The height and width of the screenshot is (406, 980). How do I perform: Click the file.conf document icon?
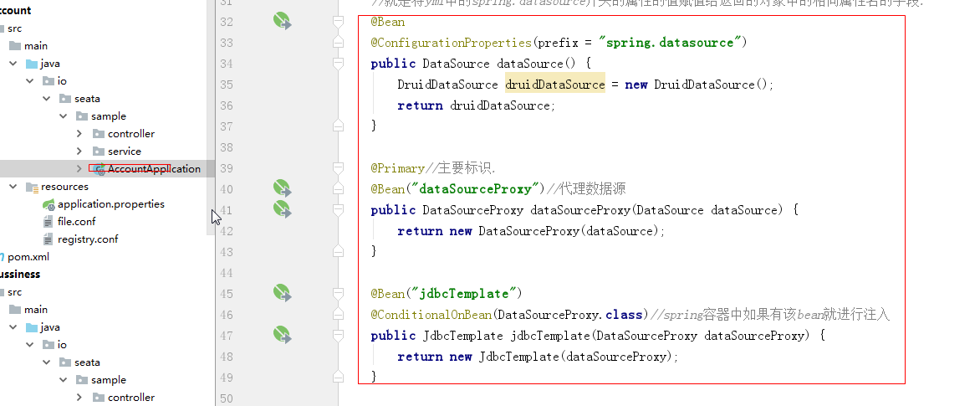pyautogui.click(x=48, y=222)
